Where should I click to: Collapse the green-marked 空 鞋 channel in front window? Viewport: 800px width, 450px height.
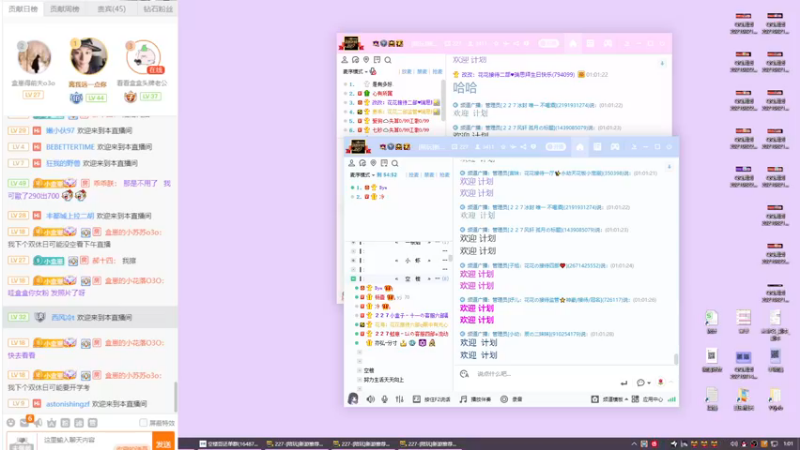tap(353, 279)
